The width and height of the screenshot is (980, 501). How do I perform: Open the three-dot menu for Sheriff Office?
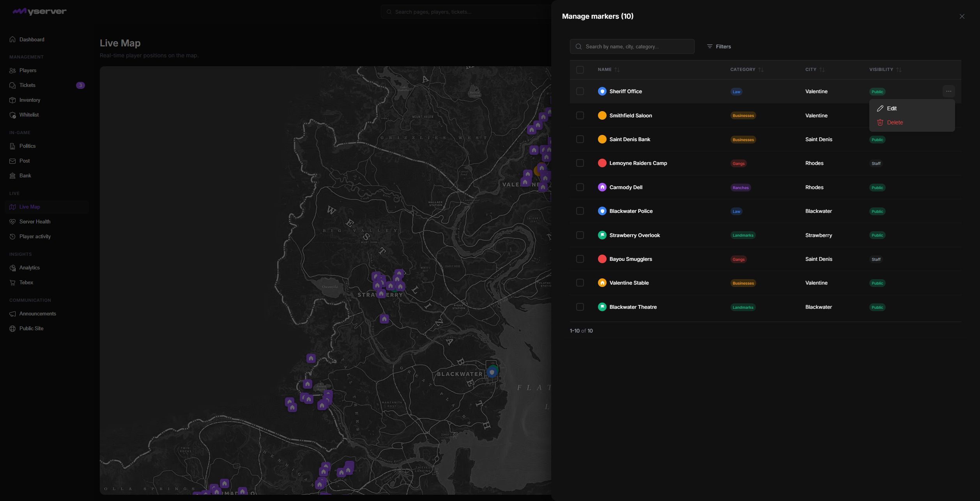tap(948, 91)
